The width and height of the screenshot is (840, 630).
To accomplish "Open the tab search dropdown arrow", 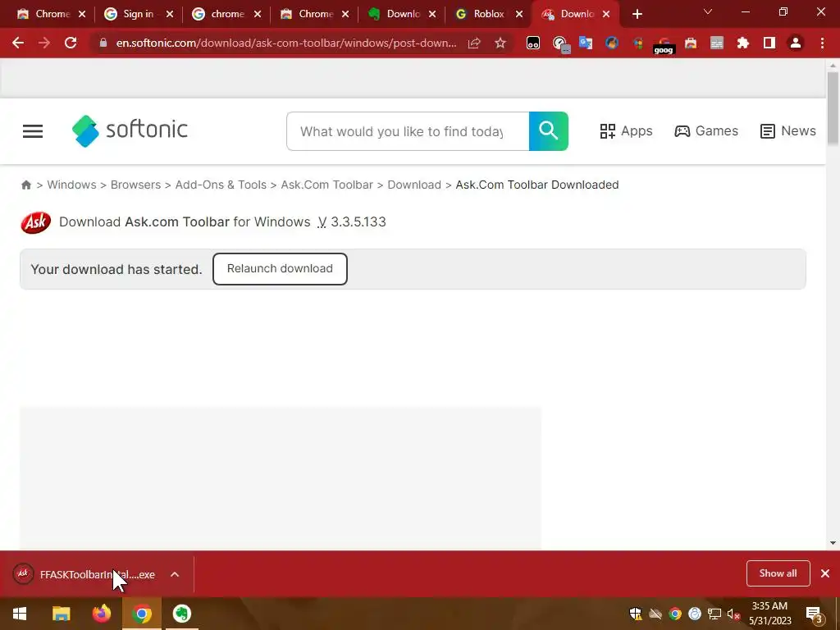I will [x=708, y=11].
